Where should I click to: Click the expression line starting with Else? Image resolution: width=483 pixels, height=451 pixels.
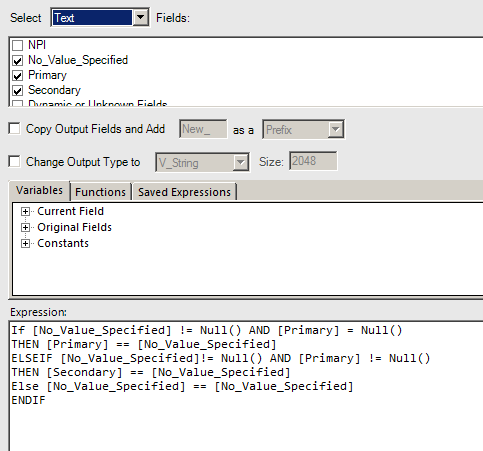182,386
